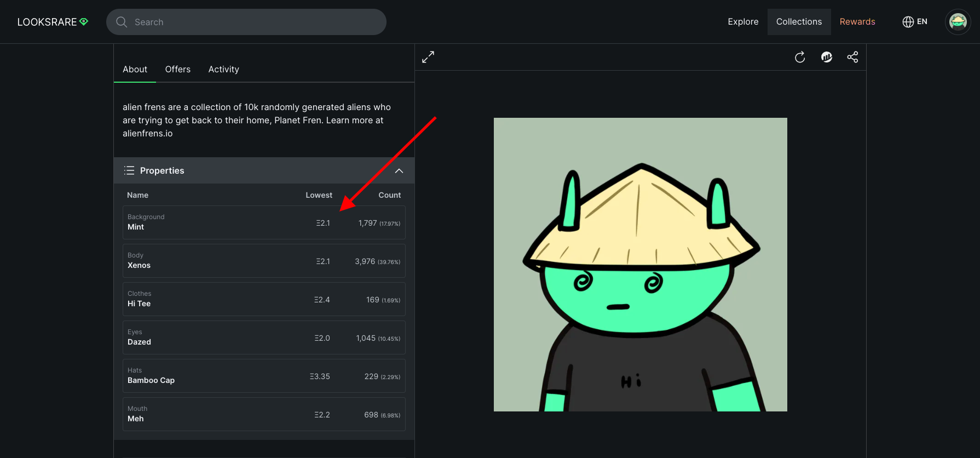Click the 698 (6.98%) count value
This screenshot has height=458, width=980.
tap(382, 415)
